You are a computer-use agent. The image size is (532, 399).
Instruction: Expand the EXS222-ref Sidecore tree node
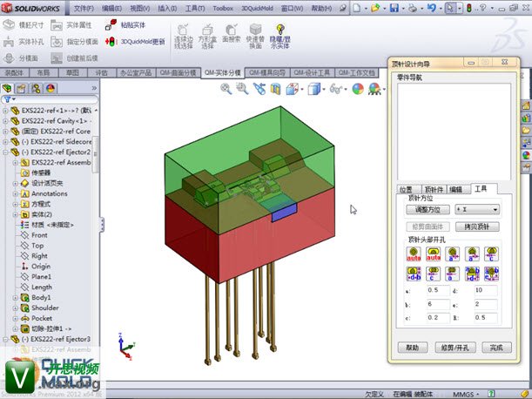(x=5, y=142)
